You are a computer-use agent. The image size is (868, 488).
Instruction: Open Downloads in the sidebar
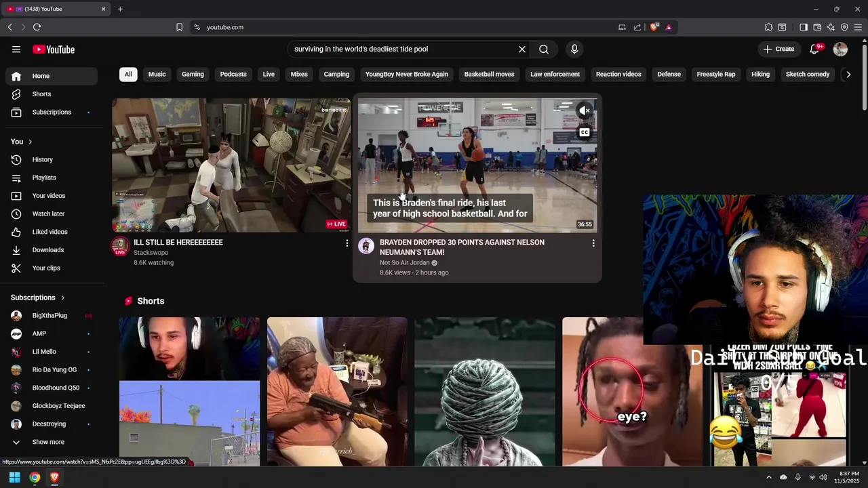pyautogui.click(x=52, y=250)
